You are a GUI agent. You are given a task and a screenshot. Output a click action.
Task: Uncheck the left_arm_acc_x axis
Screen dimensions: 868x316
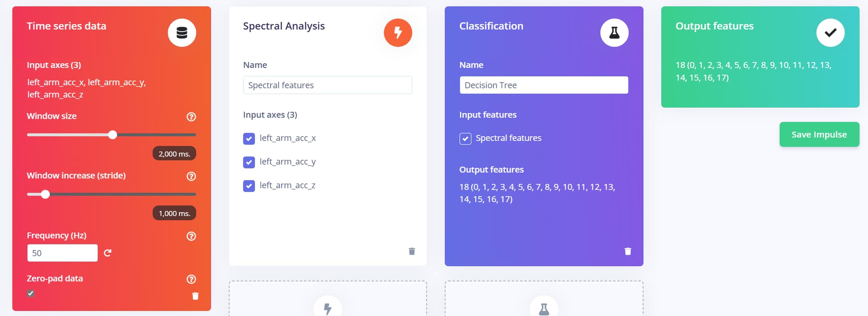[x=249, y=139]
